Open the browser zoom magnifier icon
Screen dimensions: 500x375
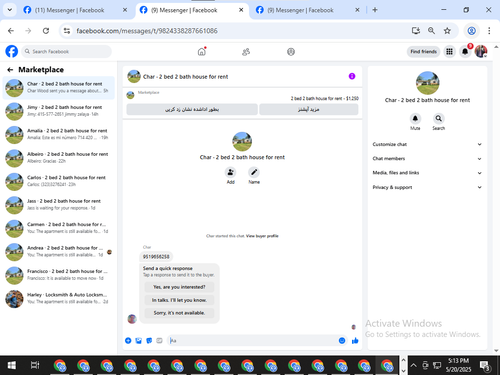tap(431, 31)
